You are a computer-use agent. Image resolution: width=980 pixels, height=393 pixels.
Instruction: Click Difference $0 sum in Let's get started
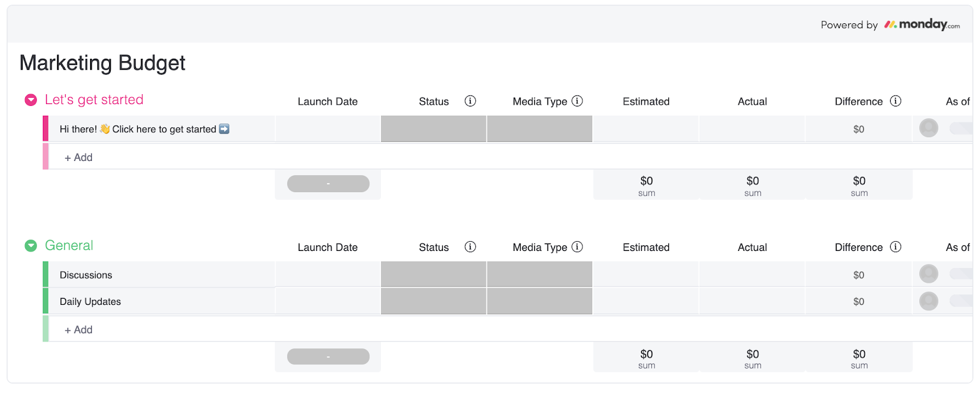click(859, 185)
